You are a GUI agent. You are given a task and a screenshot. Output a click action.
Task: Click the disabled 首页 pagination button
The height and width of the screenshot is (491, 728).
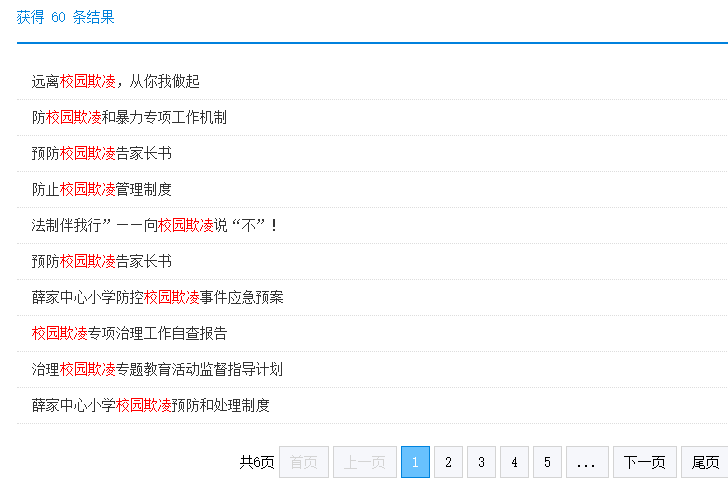click(x=304, y=462)
